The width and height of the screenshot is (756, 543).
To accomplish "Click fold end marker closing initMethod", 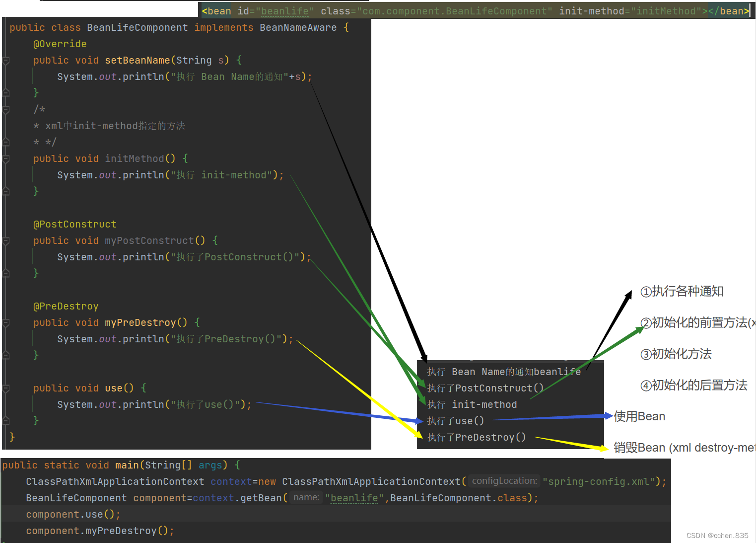I will point(6,191).
